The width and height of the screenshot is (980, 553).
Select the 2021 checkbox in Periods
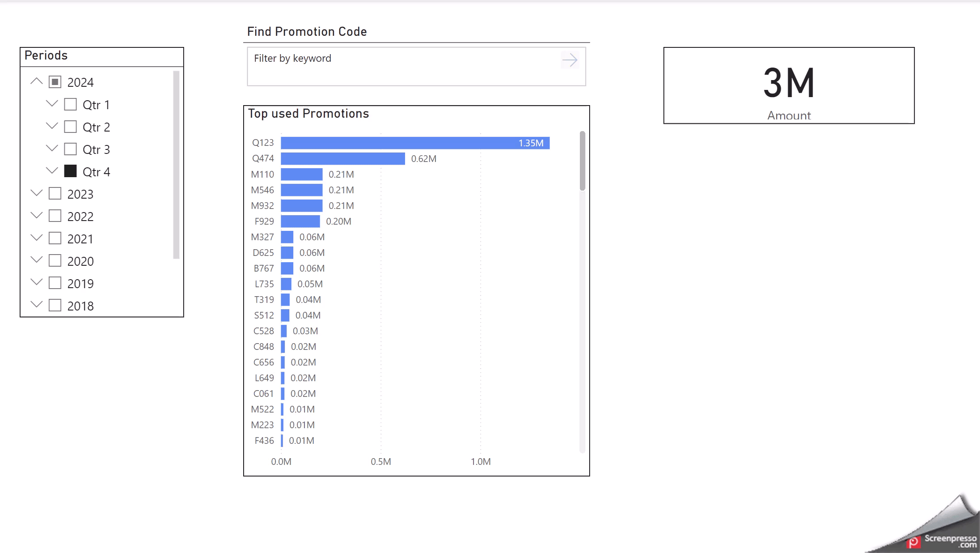click(x=55, y=238)
